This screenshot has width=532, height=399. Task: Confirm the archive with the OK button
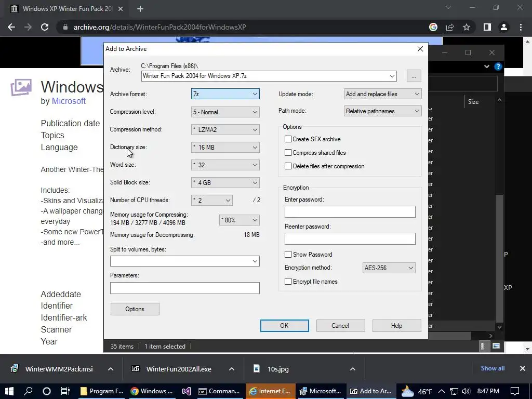click(x=284, y=326)
